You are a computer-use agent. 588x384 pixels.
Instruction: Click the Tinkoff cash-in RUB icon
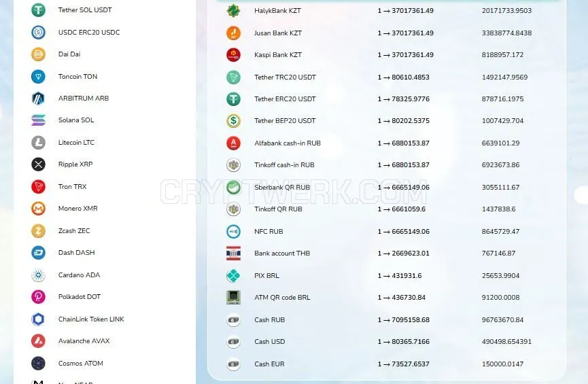coord(233,165)
